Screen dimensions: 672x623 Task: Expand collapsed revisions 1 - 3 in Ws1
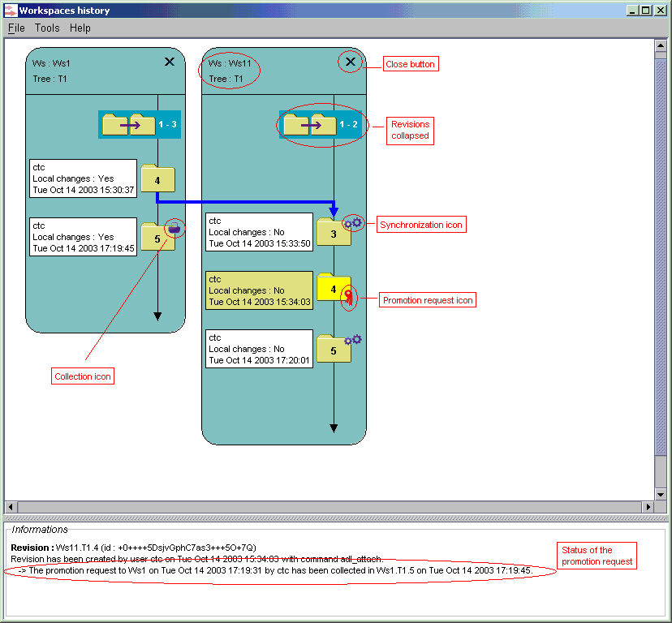[x=140, y=124]
